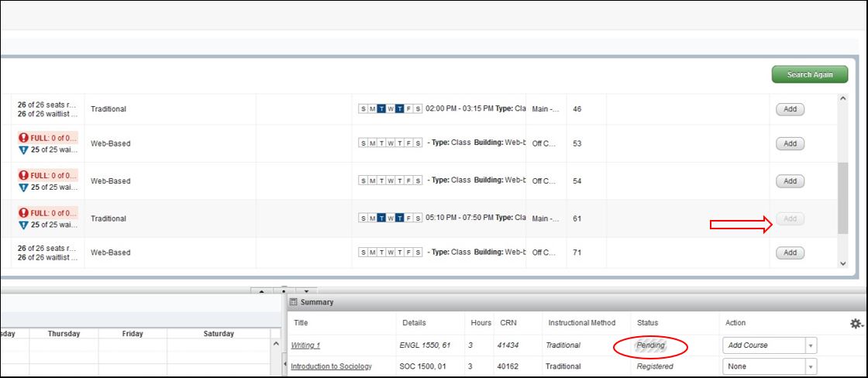868x378 pixels.
Task: Click the highlighted Thursday box in section 61
Action: (401, 218)
